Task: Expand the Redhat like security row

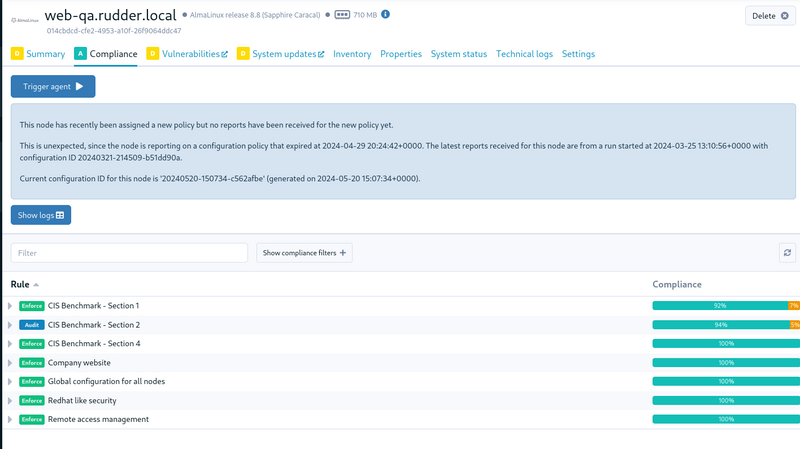Action: [x=10, y=401]
